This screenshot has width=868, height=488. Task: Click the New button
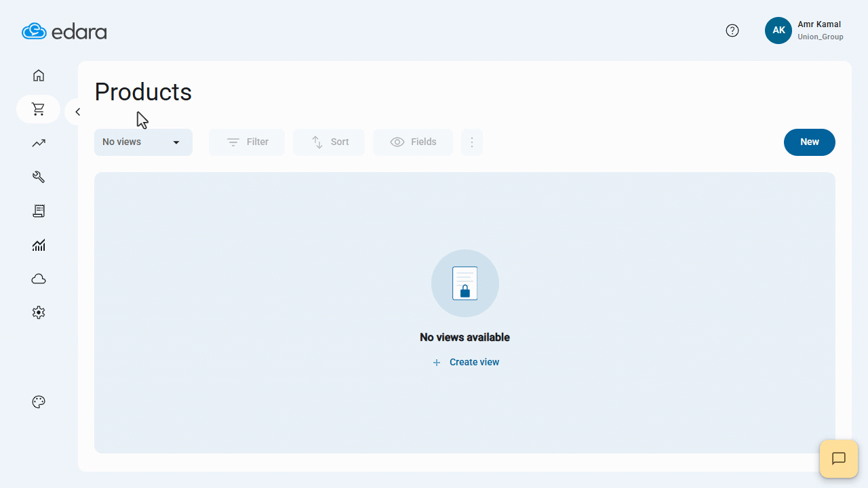[810, 142]
